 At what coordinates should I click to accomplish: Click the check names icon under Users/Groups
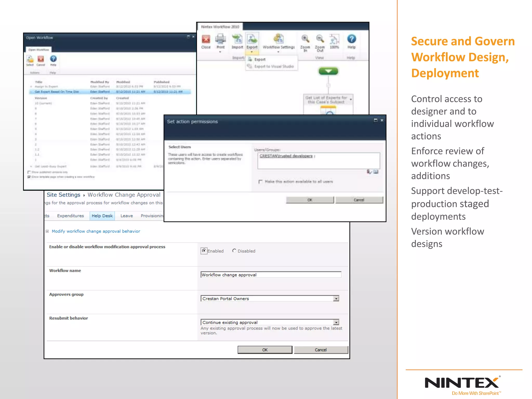(369, 172)
